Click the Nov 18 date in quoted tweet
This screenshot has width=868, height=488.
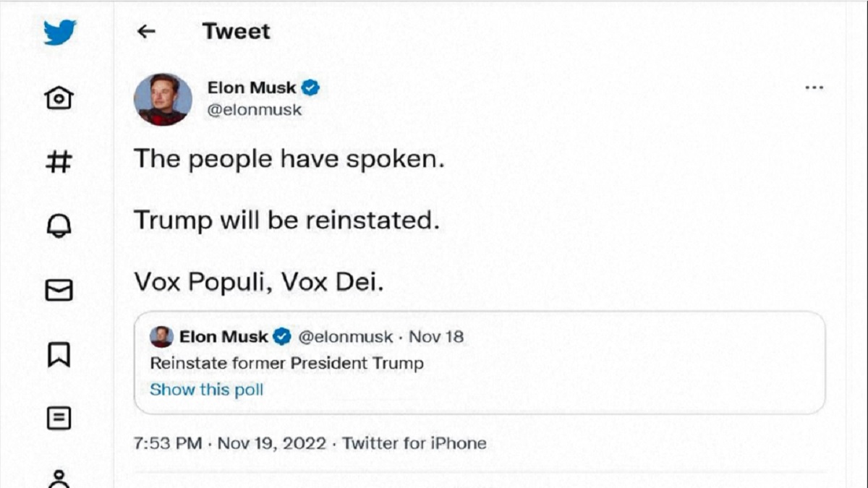[436, 337]
